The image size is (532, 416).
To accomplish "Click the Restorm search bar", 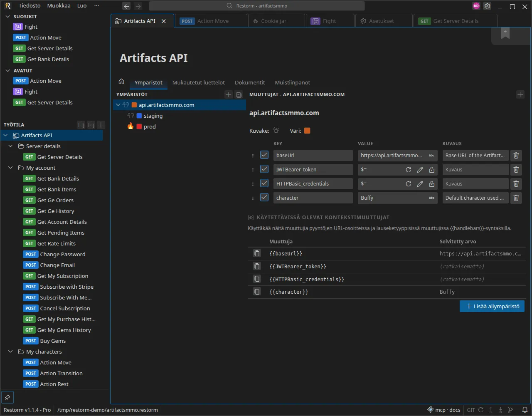I will 257,6.
